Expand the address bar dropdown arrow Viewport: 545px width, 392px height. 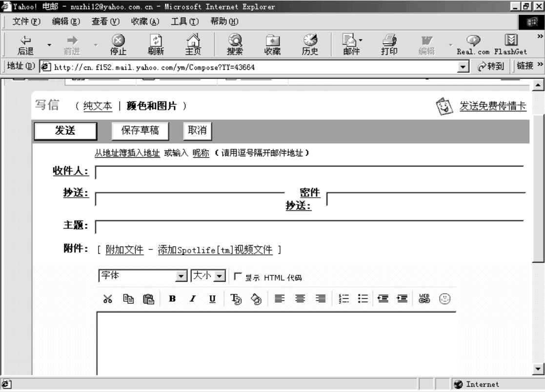tap(463, 67)
